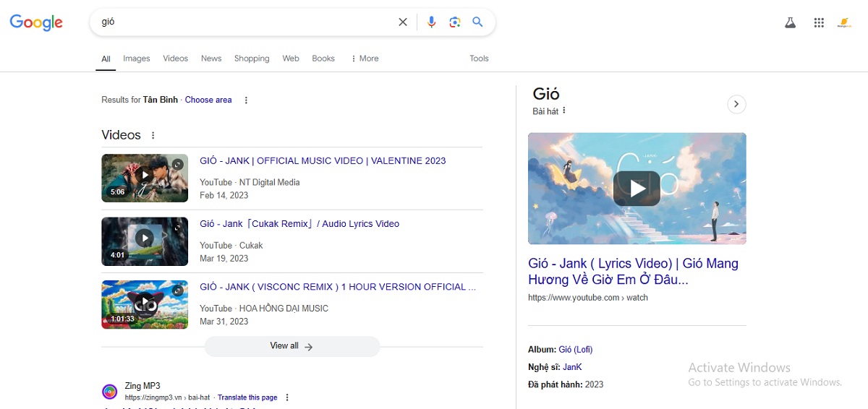Open GIÓ - JANK Visconc Remix 1 hour link
This screenshot has width=868, height=409.
coord(338,287)
